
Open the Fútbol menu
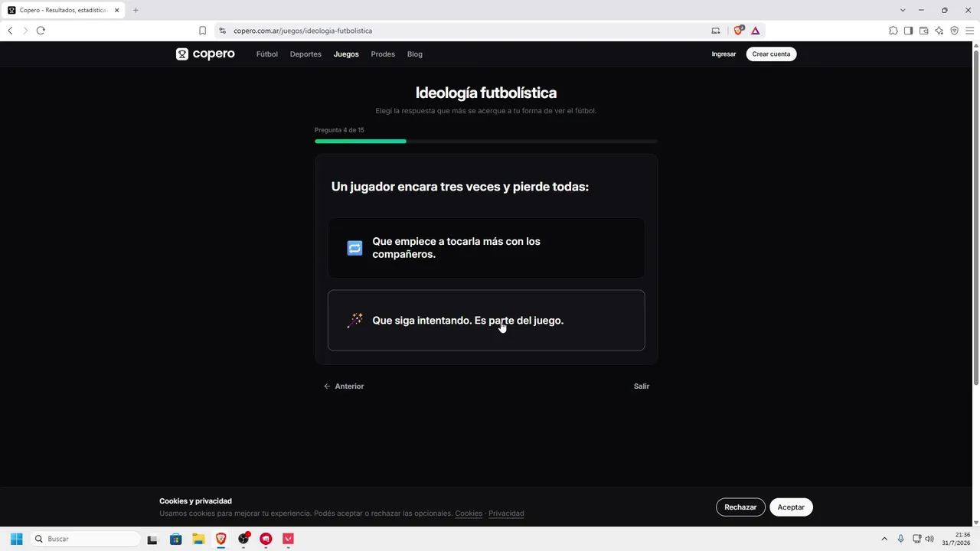click(x=267, y=54)
